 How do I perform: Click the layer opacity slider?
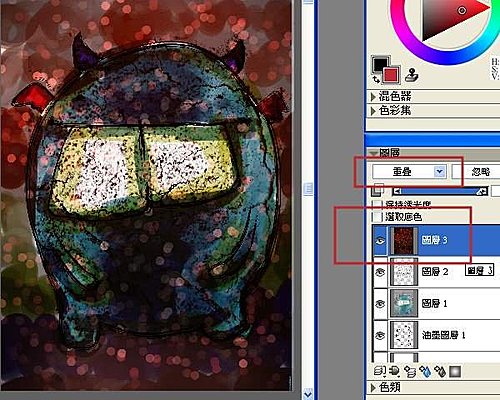(x=440, y=191)
